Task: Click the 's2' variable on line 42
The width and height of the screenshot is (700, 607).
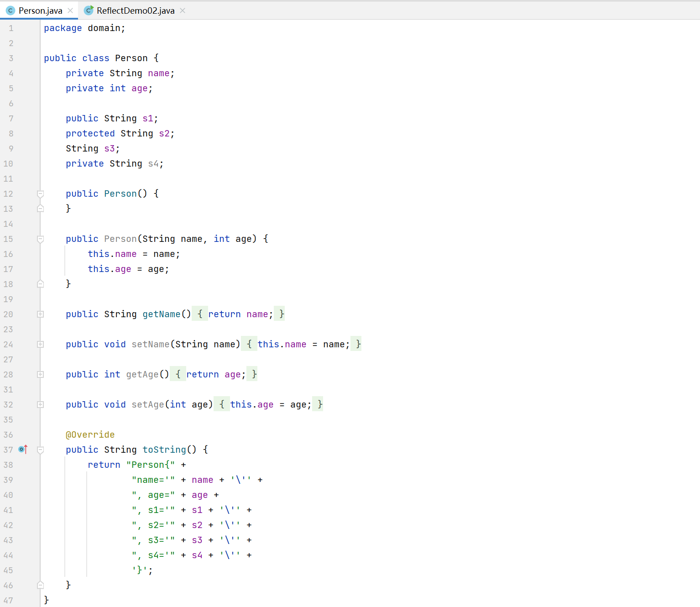Action: [197, 525]
